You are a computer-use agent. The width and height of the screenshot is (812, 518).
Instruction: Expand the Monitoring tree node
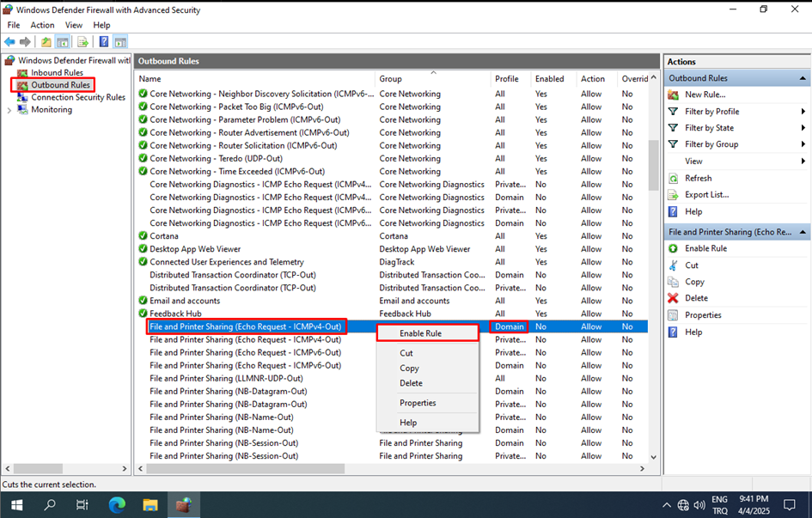tap(9, 110)
